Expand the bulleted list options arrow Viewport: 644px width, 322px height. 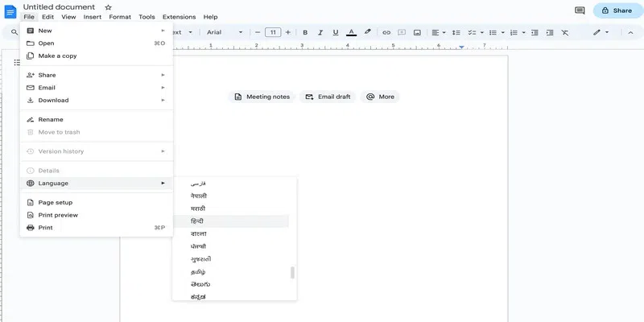coord(502,32)
